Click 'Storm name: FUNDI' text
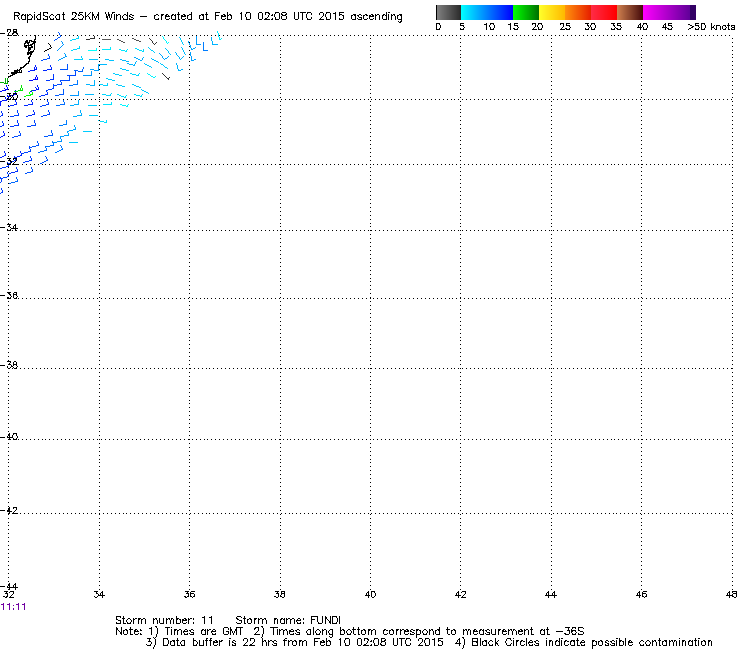The width and height of the screenshot is (740, 650). tap(288, 620)
